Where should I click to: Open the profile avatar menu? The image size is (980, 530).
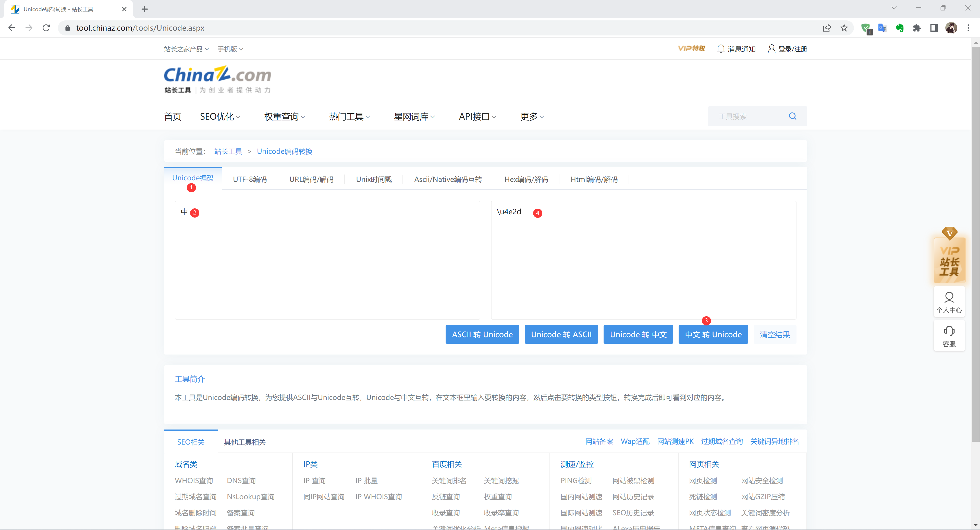coord(951,28)
